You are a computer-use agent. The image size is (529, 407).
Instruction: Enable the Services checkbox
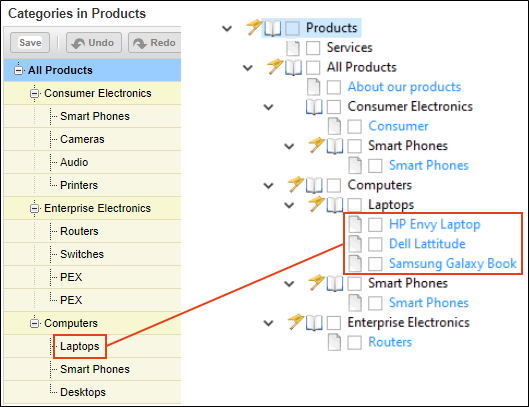point(313,48)
